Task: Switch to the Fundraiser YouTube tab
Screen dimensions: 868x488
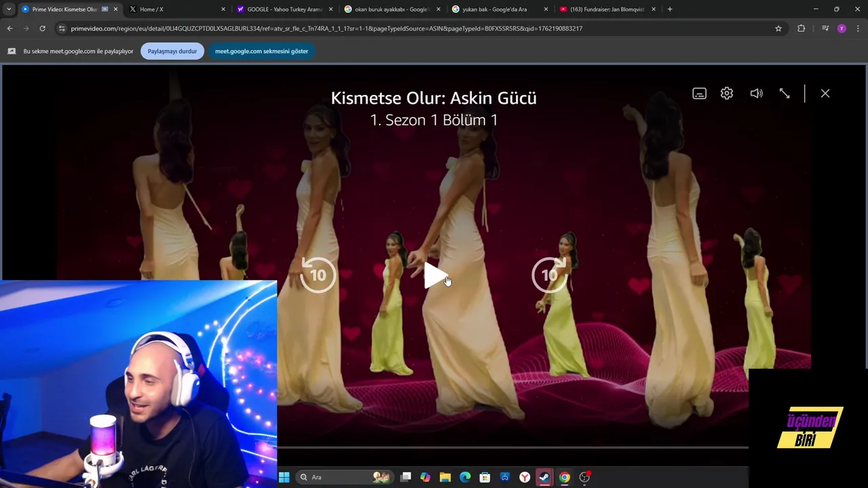Action: coord(606,9)
